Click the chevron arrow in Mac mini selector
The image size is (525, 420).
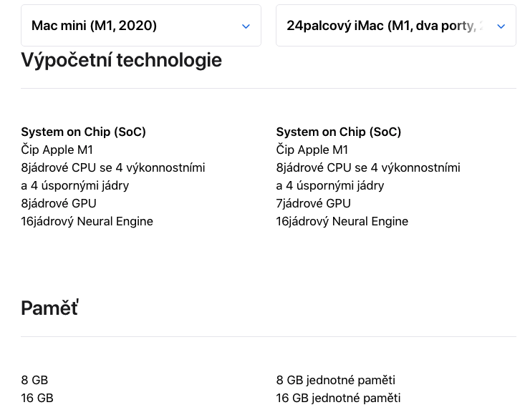[246, 26]
